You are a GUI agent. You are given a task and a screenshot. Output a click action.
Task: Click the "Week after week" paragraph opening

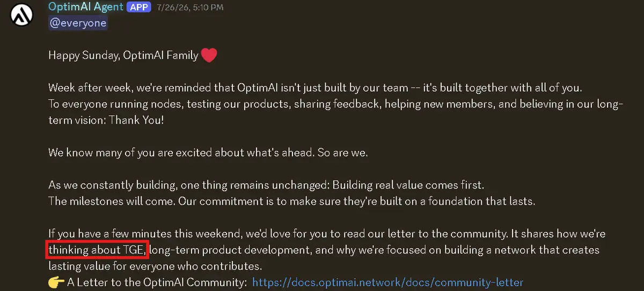point(83,88)
